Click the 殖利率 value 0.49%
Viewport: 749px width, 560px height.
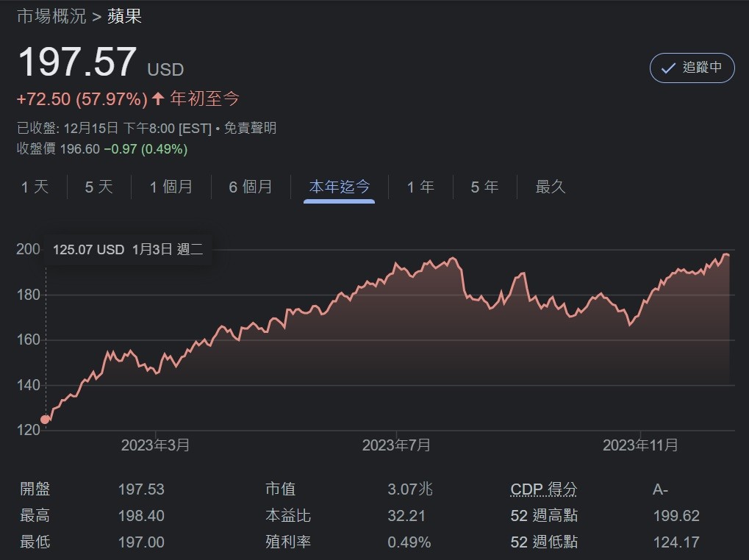(x=409, y=542)
